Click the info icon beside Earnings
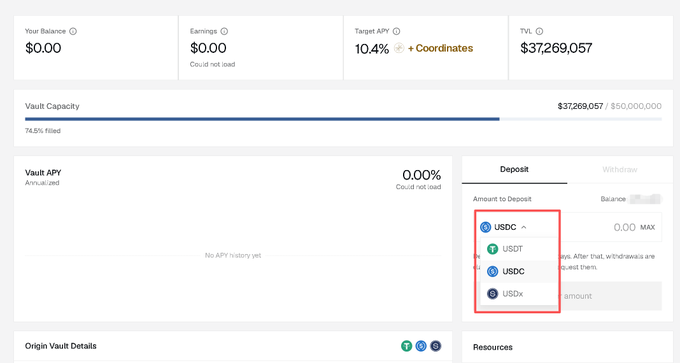The image size is (680, 363). point(224,31)
